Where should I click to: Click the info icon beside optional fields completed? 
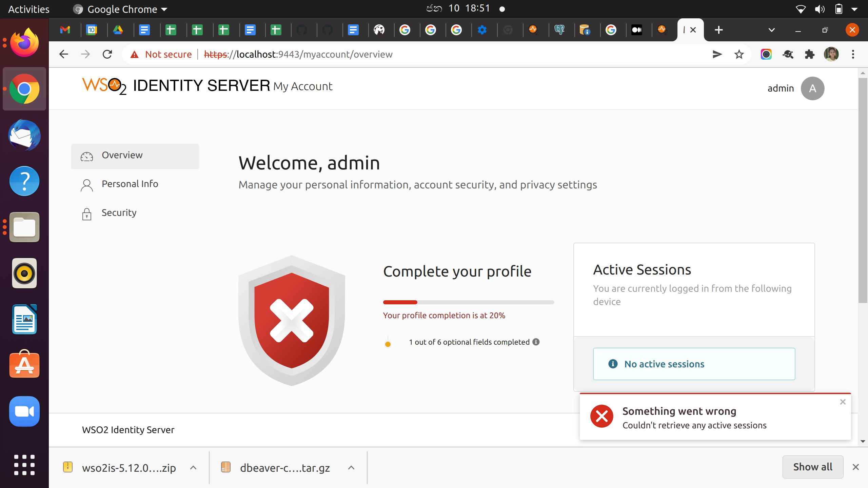pos(536,342)
